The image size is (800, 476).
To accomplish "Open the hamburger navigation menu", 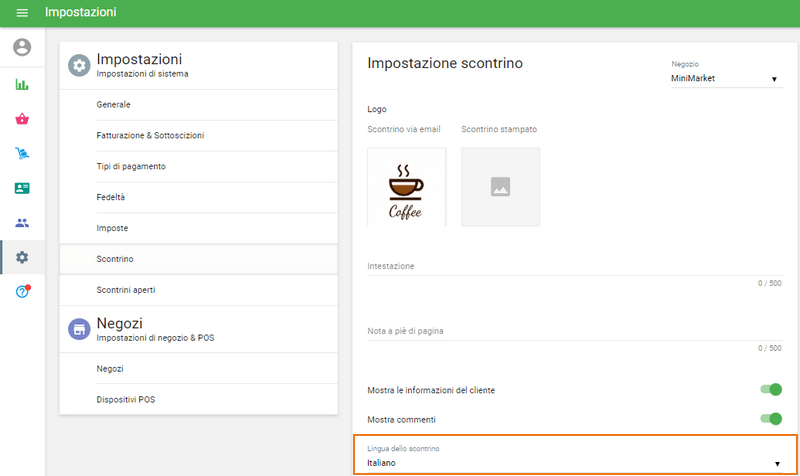I will pos(22,13).
